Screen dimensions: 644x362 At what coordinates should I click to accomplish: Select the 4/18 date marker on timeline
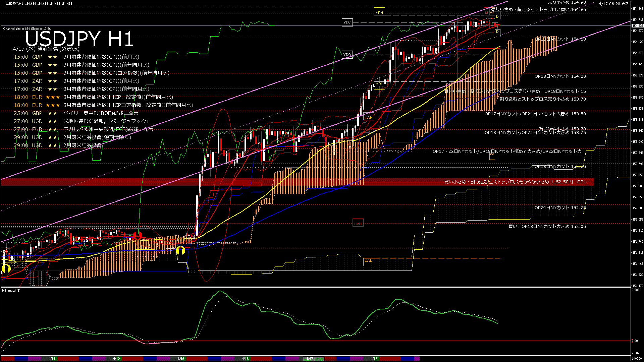coord(374,359)
